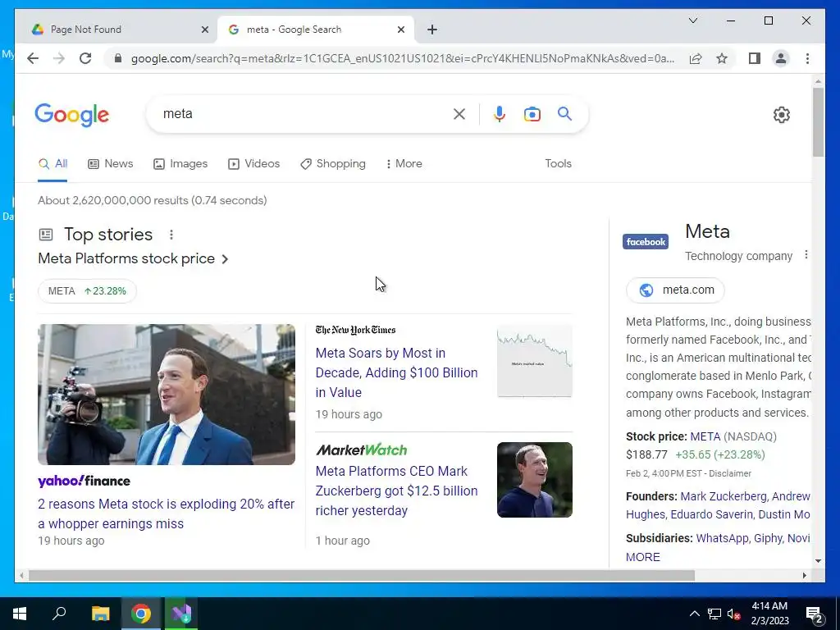Image resolution: width=840 pixels, height=630 pixels.
Task: Open Chrome tab search dropdown arrow
Action: pyautogui.click(x=692, y=21)
